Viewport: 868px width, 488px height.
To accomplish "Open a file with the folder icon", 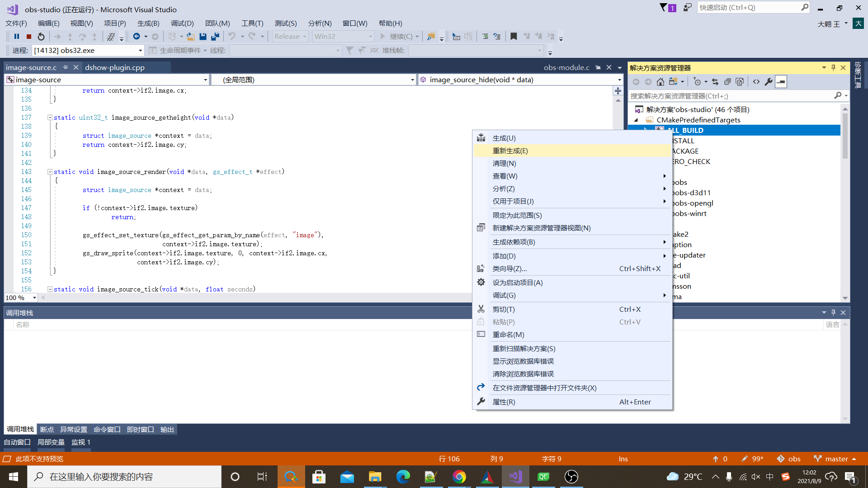I will click(x=191, y=37).
